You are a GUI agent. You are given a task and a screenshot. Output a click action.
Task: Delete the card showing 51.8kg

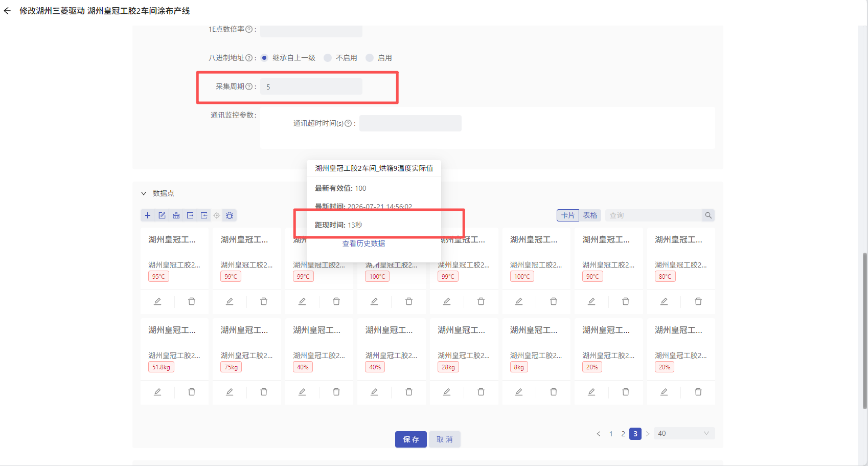coord(192,392)
